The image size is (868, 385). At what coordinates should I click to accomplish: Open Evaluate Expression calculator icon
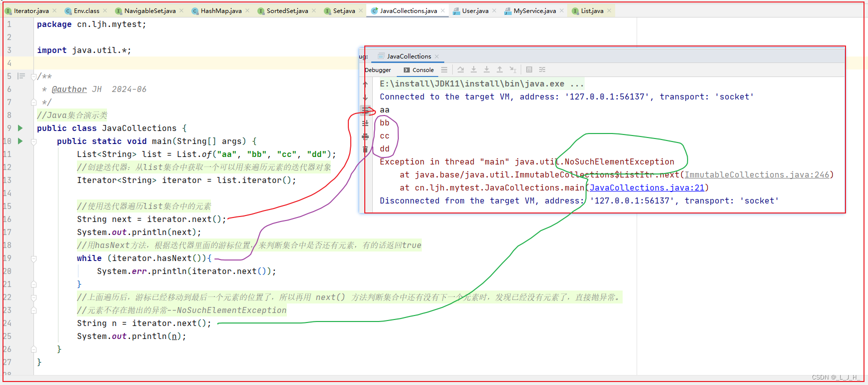(x=529, y=70)
